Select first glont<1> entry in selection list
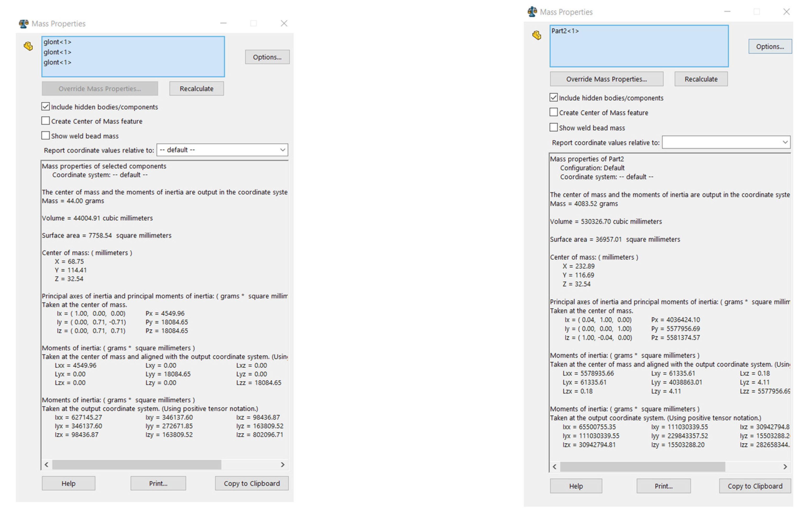This screenshot has height=518, width=812. (57, 42)
